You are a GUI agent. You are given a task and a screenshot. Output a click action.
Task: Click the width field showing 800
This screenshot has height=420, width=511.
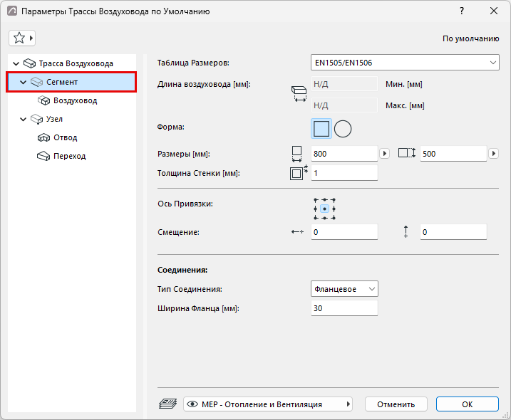(344, 154)
